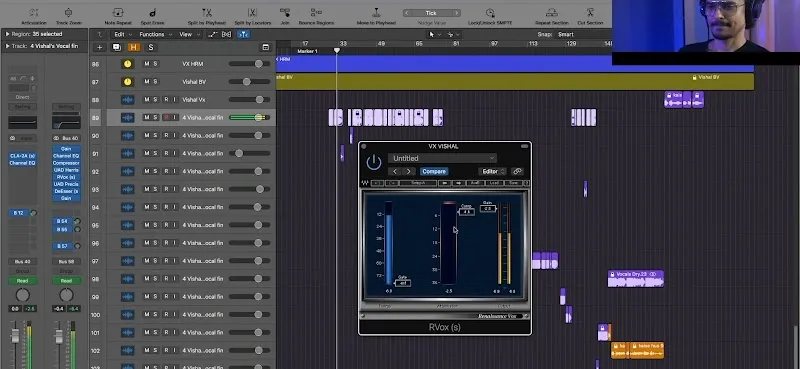This screenshot has width=800, height=369.
Task: Click the yellow instrument icon on track 86
Action: (x=127, y=64)
